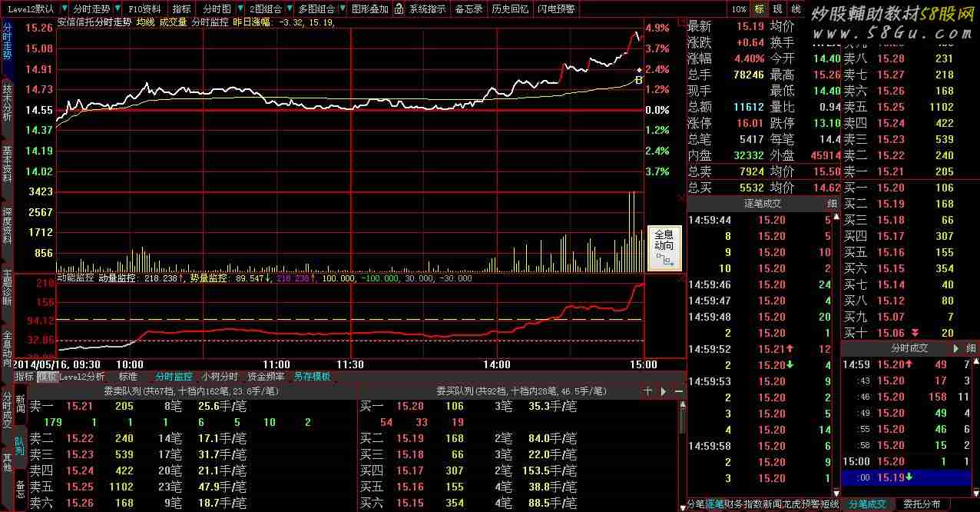Click 成交量 legend label
Screen dimensions: 980x512
(173, 22)
